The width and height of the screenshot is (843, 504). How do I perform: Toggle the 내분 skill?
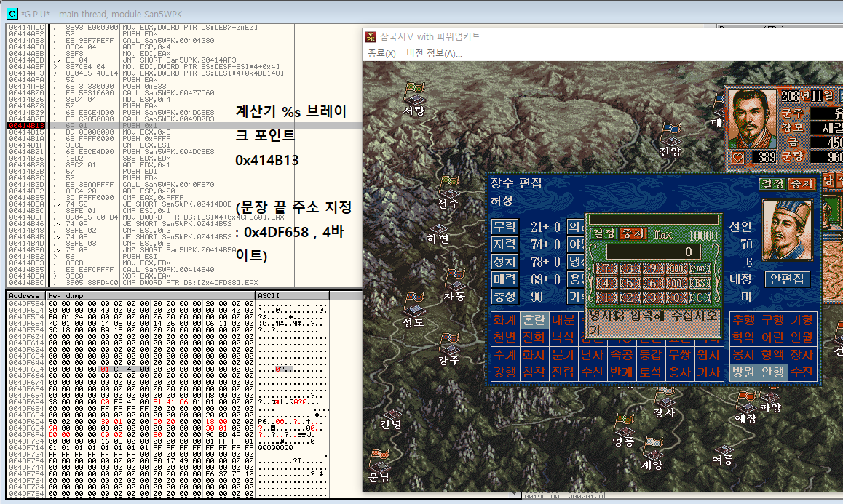(563, 320)
